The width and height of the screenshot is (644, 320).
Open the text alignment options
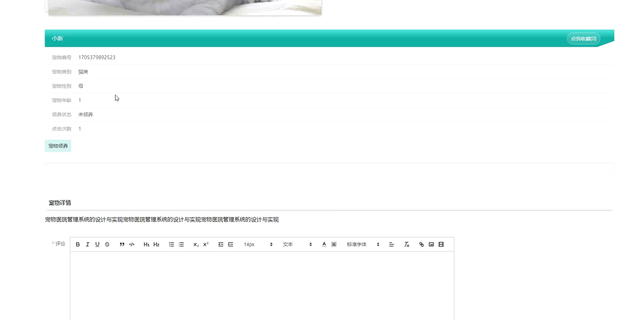point(391,244)
